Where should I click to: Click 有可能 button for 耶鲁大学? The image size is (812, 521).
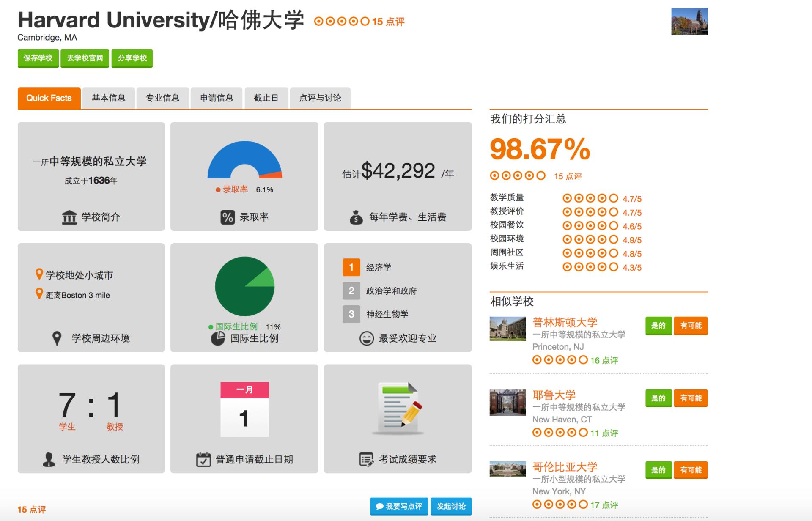[x=691, y=398]
